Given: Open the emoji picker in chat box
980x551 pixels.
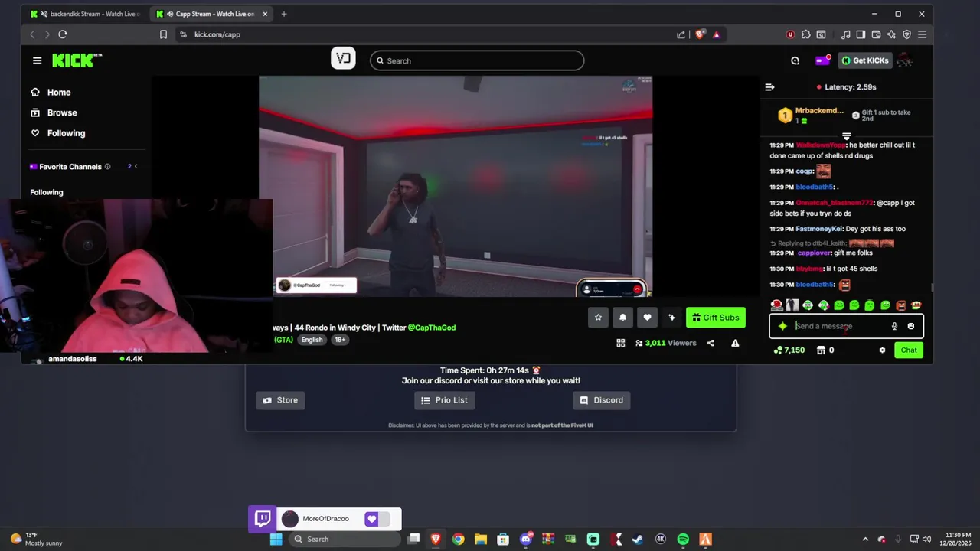Looking at the screenshot, I should 910,326.
